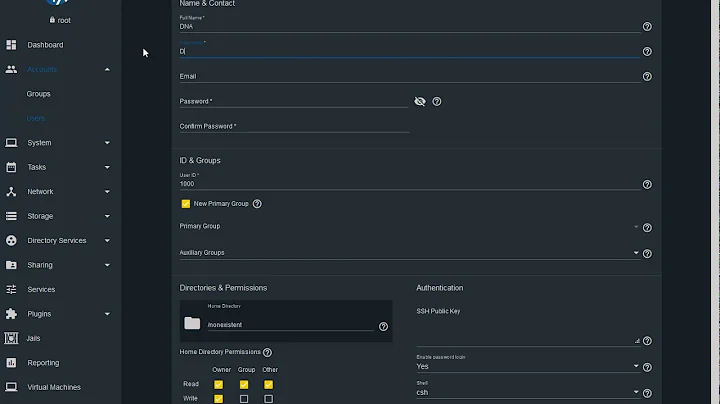Expand the Network menu arrow
The image size is (720, 404).
click(x=107, y=191)
